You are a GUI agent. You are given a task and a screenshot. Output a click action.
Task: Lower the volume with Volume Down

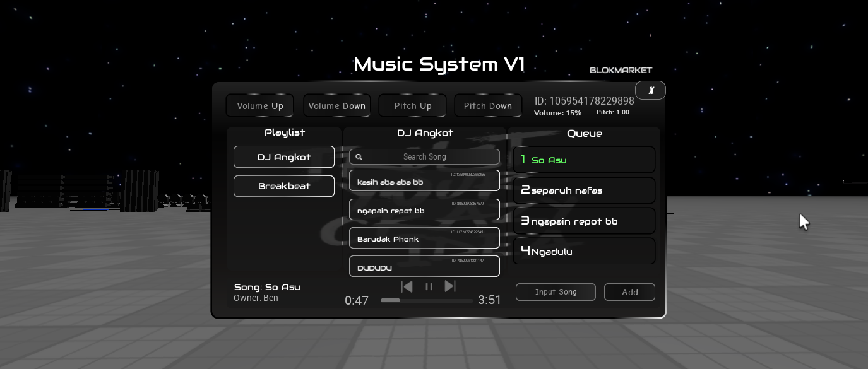click(336, 105)
